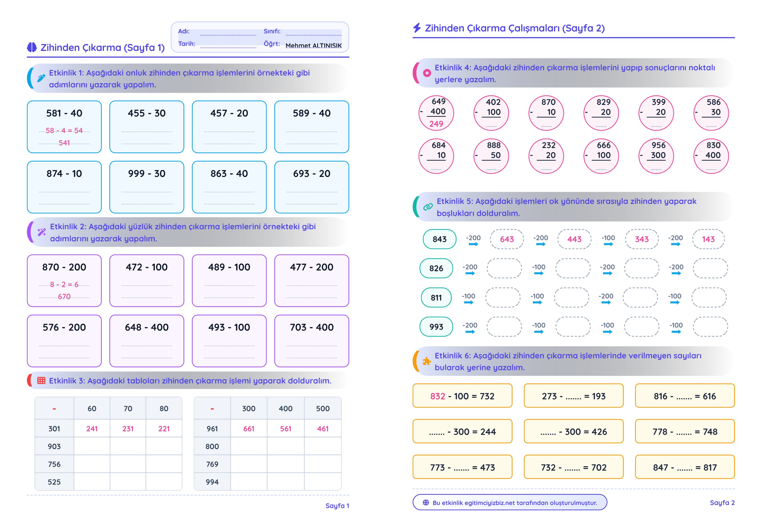Click the green chain link icon in Etkinlik 5
The width and height of the screenshot is (762, 532).
pos(428,207)
